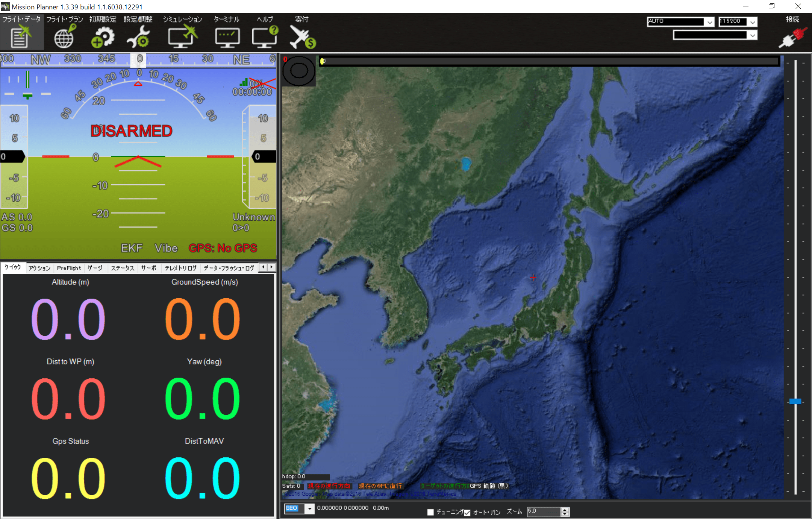
Task: Open the フライト・プラン (Flight Plan) screen
Action: click(64, 36)
